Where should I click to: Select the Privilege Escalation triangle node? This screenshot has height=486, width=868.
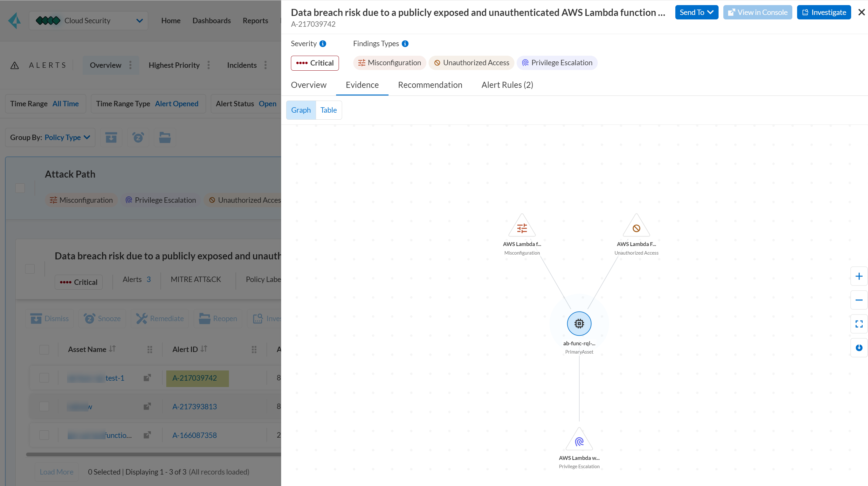tap(579, 440)
